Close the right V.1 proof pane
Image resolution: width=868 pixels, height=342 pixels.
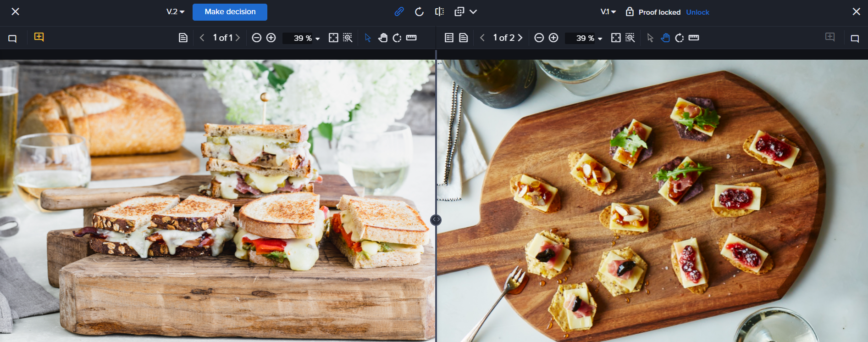click(856, 11)
